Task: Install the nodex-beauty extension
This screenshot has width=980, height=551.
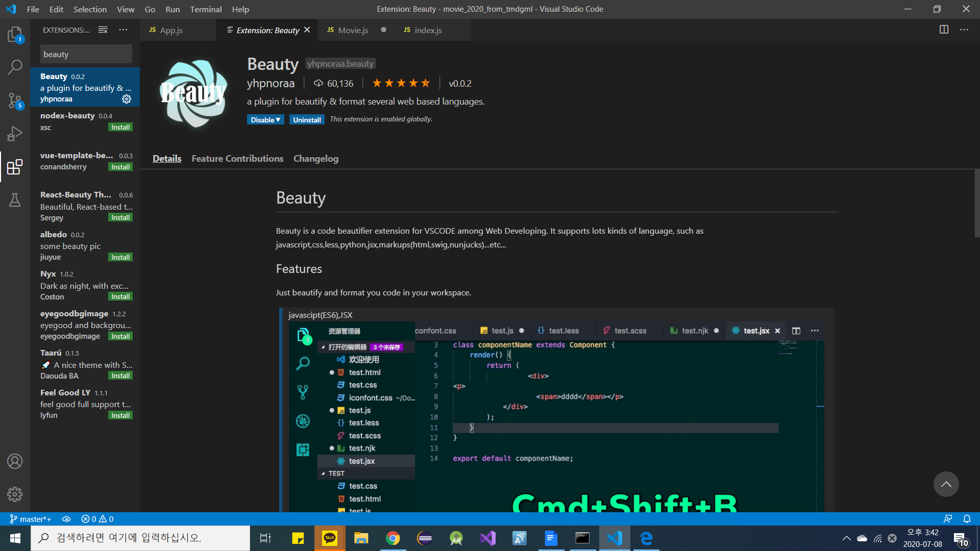Action: tap(120, 128)
